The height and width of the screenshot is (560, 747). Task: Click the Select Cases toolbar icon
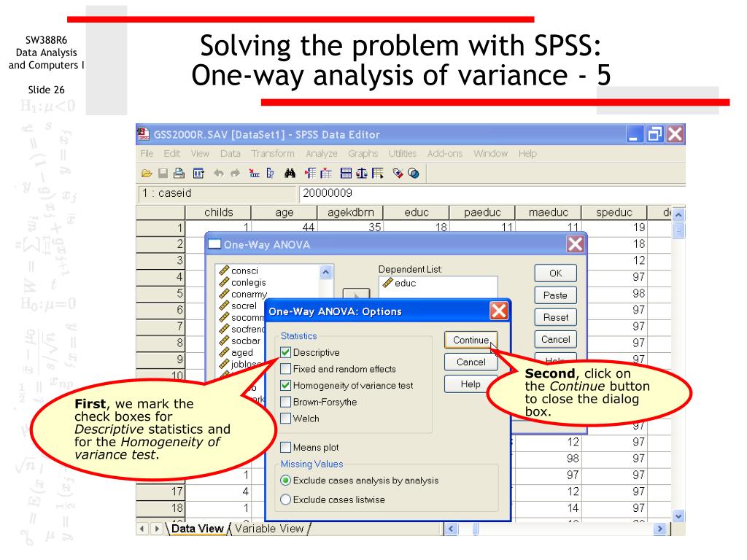378,174
